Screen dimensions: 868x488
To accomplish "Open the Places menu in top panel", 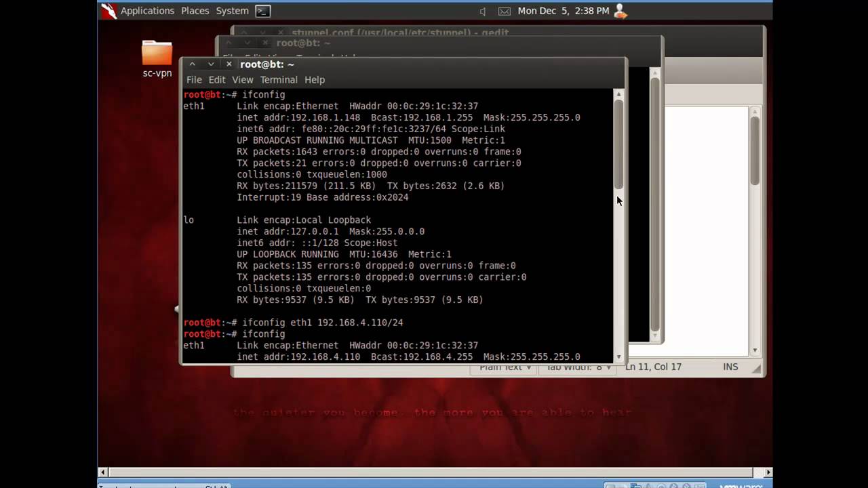I will click(195, 11).
